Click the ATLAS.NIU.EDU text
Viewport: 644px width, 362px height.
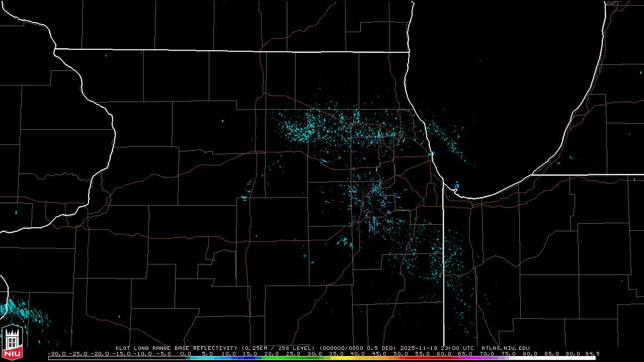coord(505,348)
